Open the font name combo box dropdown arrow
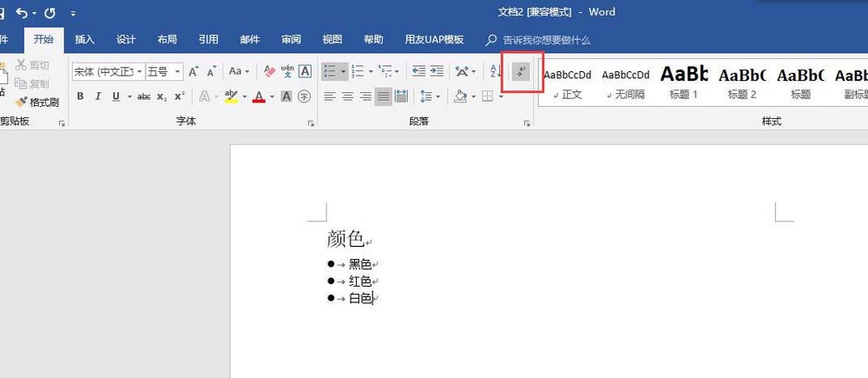 (140, 71)
